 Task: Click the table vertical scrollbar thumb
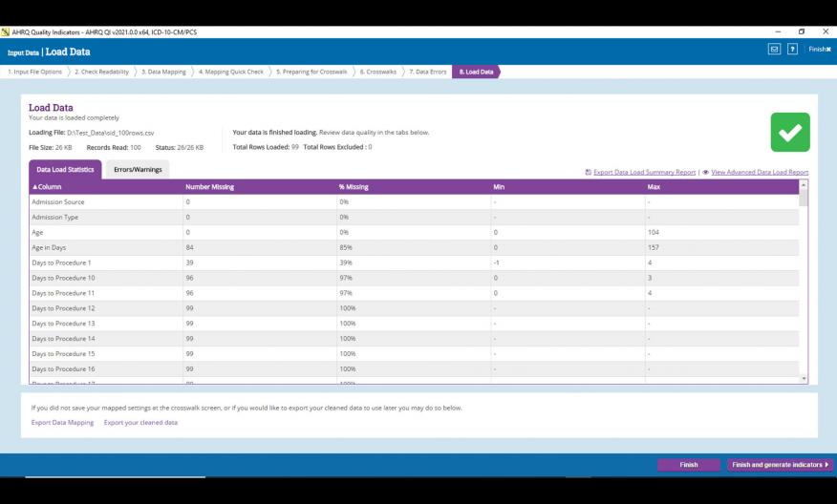tap(804, 198)
